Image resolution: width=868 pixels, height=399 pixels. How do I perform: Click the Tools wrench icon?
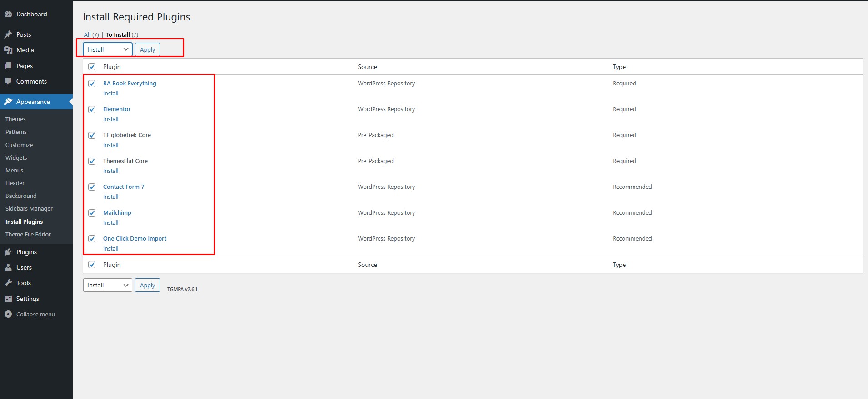[8, 283]
